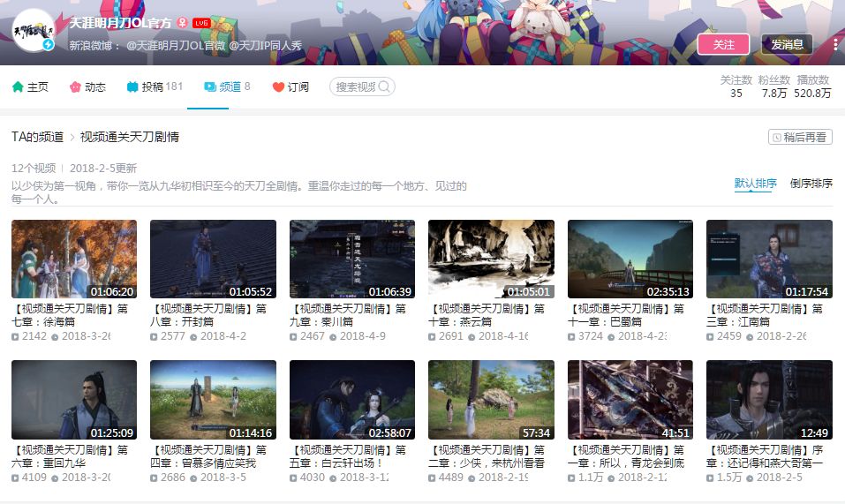
Task: Click the title link 第八章:开封篇
Action: coord(209,315)
